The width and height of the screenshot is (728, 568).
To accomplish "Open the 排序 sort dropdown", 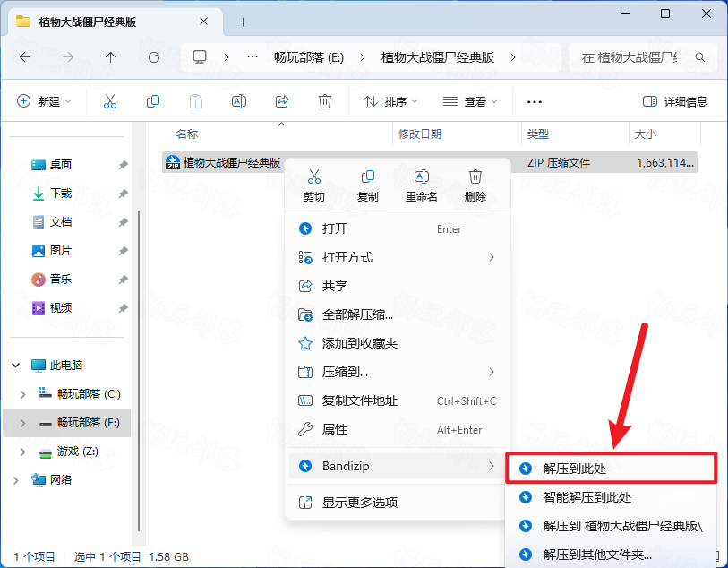I will tap(390, 101).
